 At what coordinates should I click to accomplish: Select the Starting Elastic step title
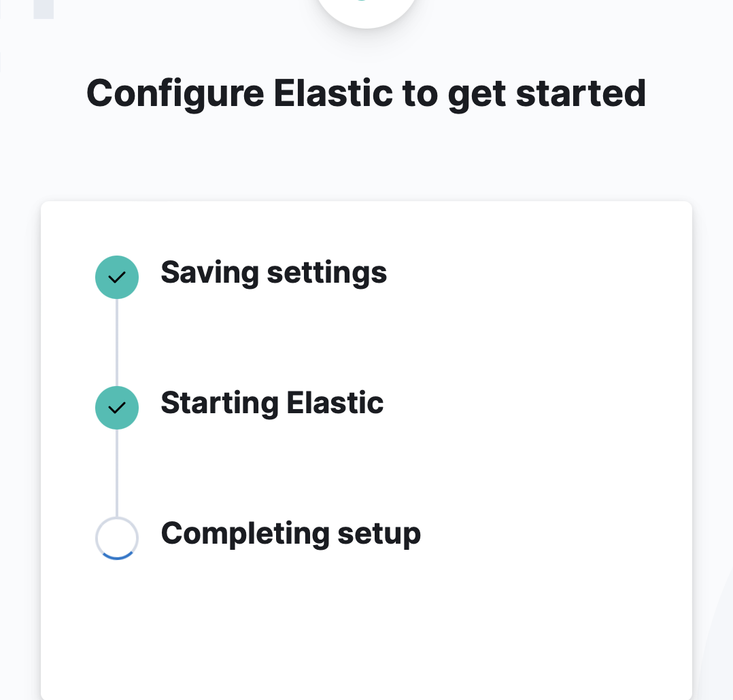click(272, 403)
